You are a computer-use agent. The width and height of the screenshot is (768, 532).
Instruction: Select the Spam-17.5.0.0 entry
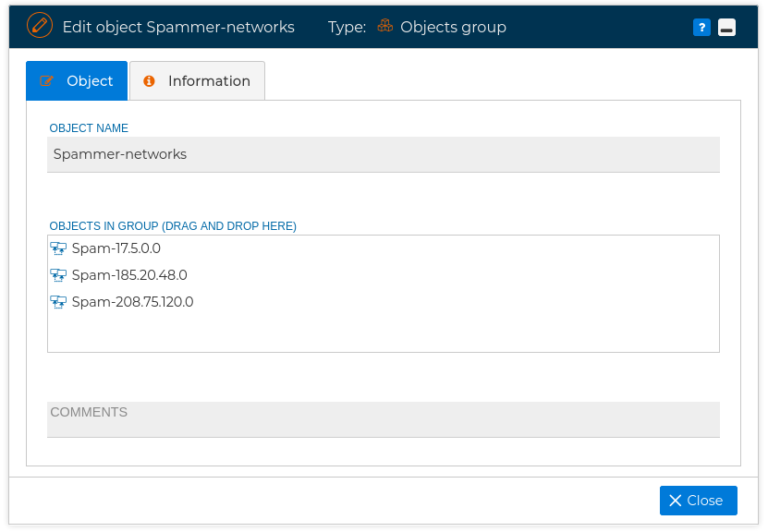(116, 248)
